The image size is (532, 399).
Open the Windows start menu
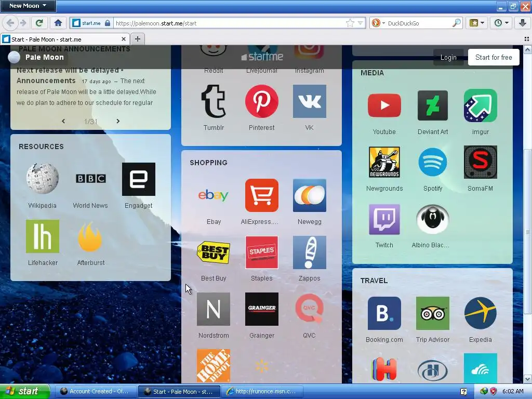[x=25, y=391]
